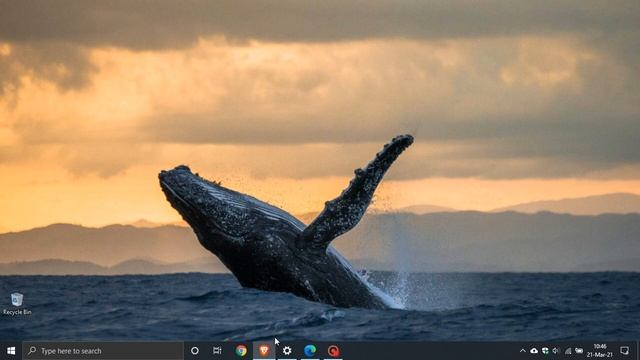Open the OneDrive cloud tray icon
The image size is (640, 360).
[x=534, y=351]
